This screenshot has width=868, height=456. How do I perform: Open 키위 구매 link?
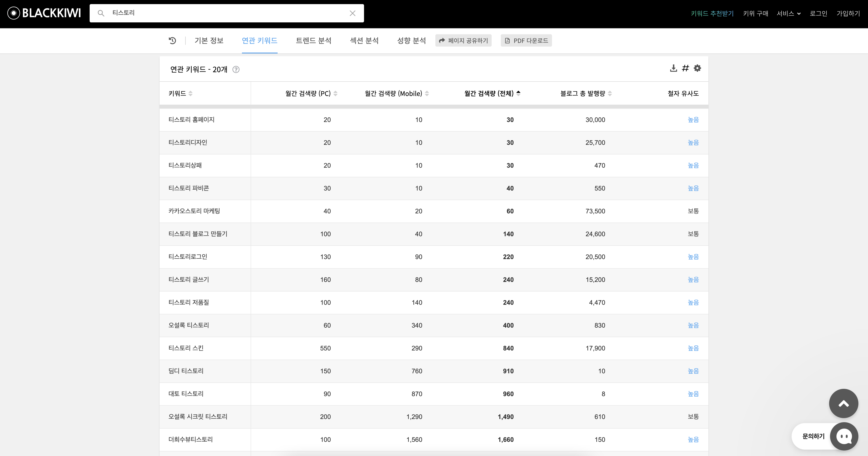click(x=755, y=13)
